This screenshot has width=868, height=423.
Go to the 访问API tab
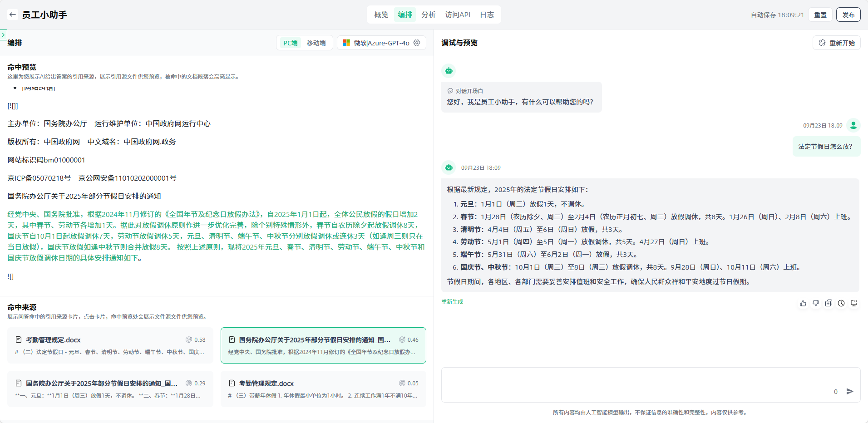(x=457, y=15)
